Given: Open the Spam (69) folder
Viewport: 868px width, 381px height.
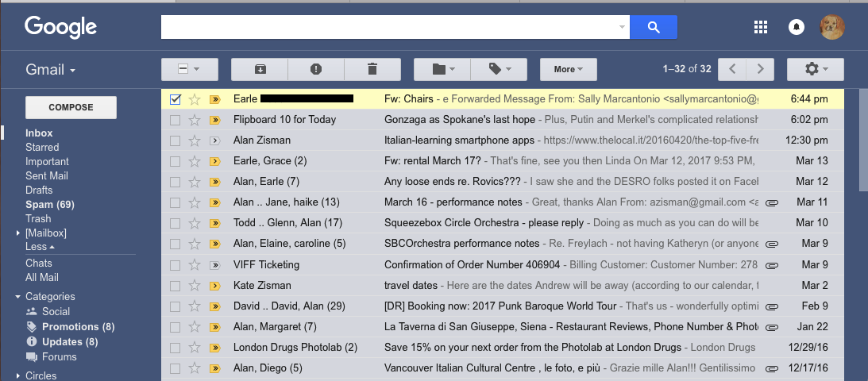Looking at the screenshot, I should 49,204.
